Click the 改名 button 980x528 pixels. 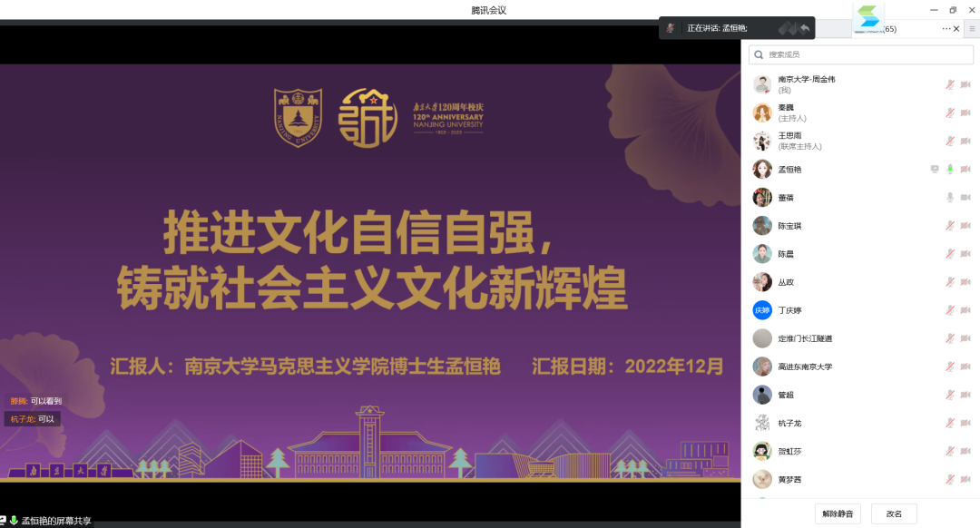pyautogui.click(x=894, y=513)
